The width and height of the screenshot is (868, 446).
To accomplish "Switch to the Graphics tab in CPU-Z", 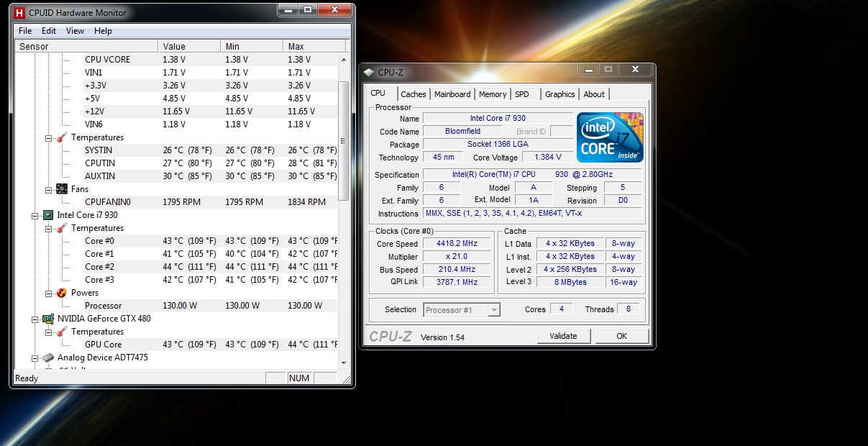I will pos(559,94).
